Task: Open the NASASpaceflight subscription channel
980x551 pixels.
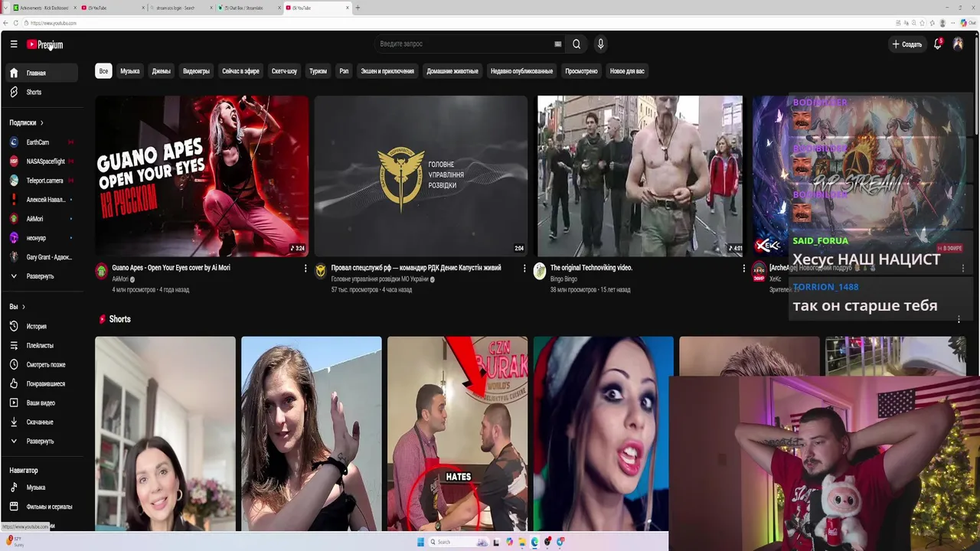Action: click(42, 161)
